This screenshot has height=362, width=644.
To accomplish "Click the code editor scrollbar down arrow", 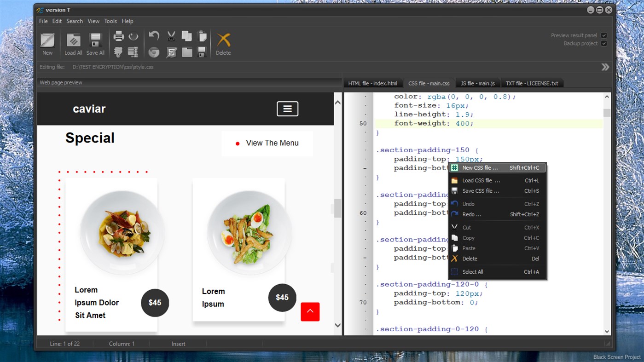I will pos(607,331).
